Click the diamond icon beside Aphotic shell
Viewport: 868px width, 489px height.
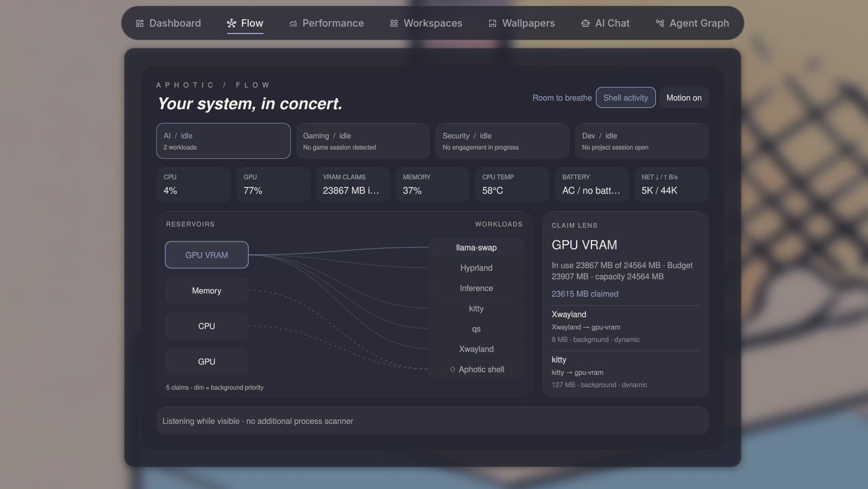[x=453, y=369]
